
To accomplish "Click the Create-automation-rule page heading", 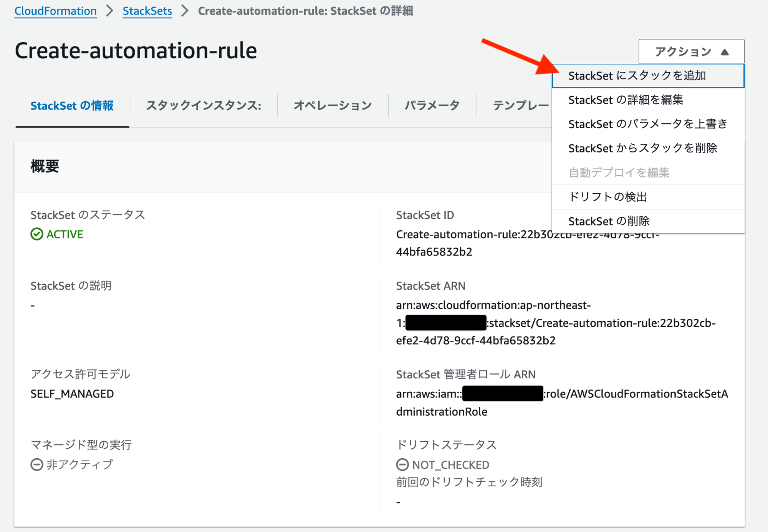I will click(x=136, y=51).
